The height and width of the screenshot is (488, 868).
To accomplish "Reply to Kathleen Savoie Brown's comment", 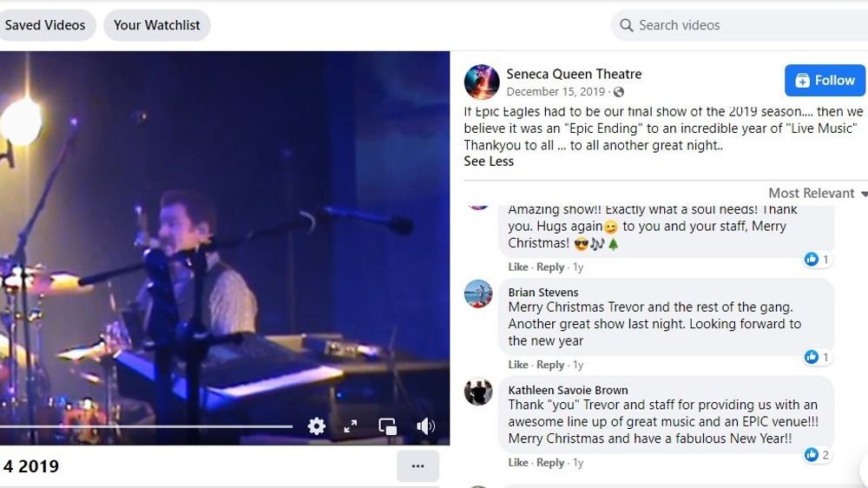I will tap(550, 463).
